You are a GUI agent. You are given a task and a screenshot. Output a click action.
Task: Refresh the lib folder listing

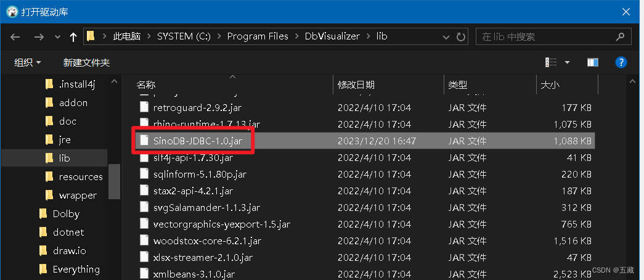[461, 37]
